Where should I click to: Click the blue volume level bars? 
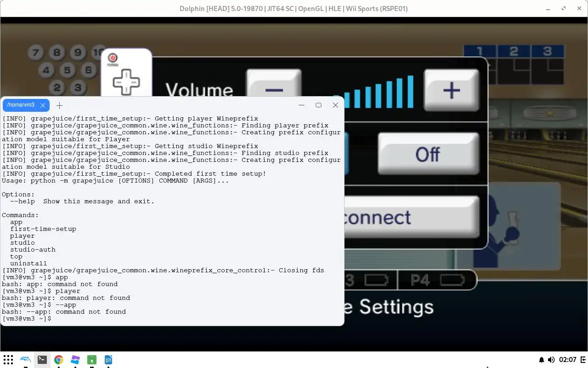tap(379, 92)
